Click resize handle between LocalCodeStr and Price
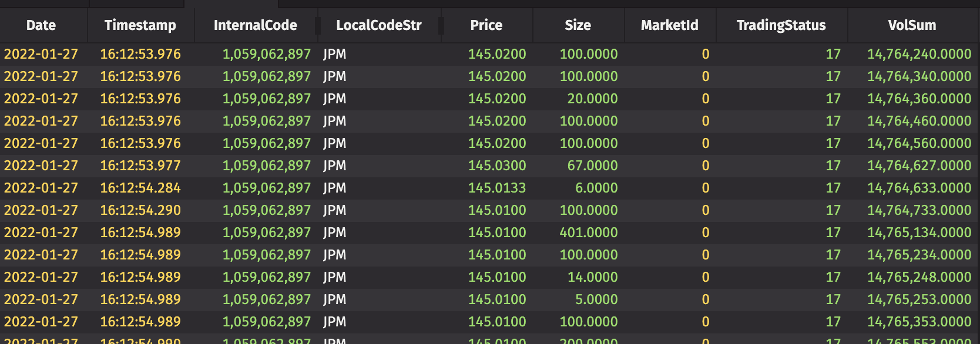This screenshot has height=344, width=980. (x=441, y=25)
